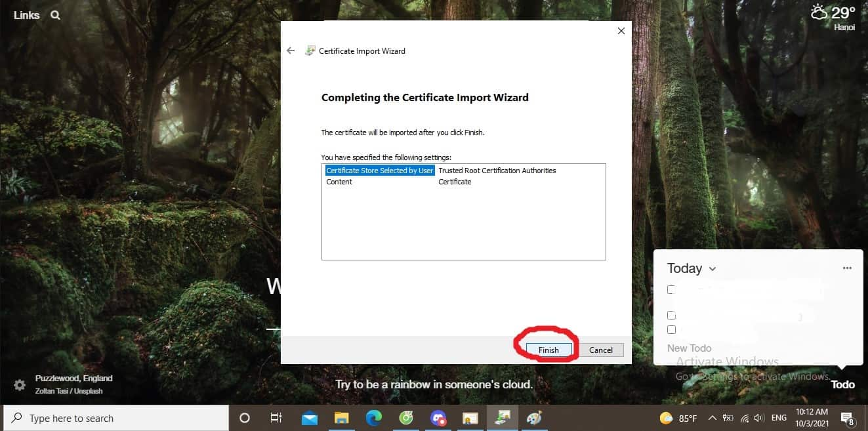Expand the Today list dropdown
Viewport: 868px width, 431px height.
pos(713,269)
